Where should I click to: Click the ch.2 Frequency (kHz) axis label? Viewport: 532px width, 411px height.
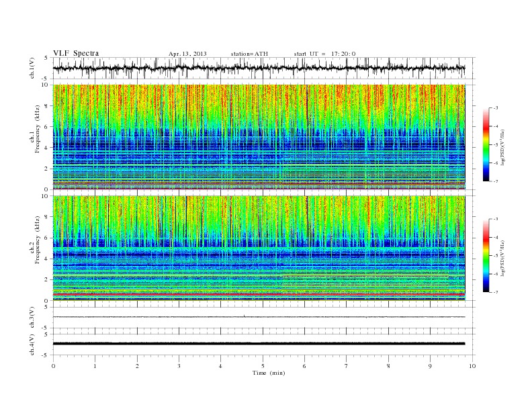[35, 239]
